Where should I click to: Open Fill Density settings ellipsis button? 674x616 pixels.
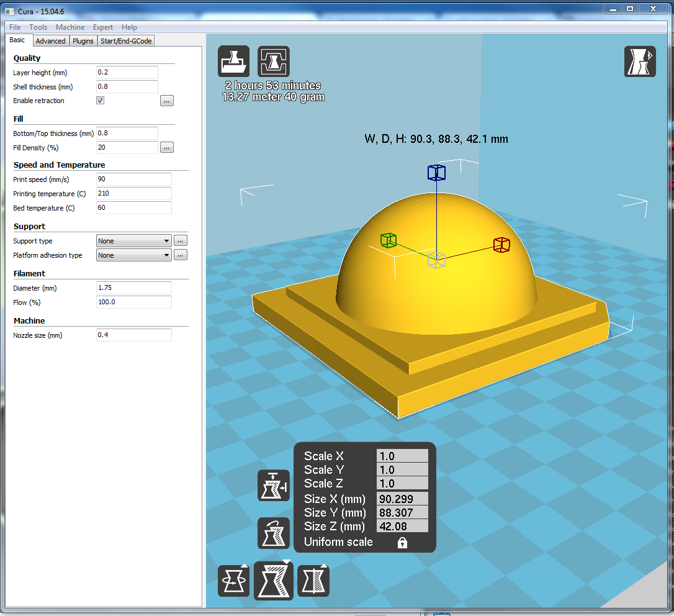pos(166,148)
